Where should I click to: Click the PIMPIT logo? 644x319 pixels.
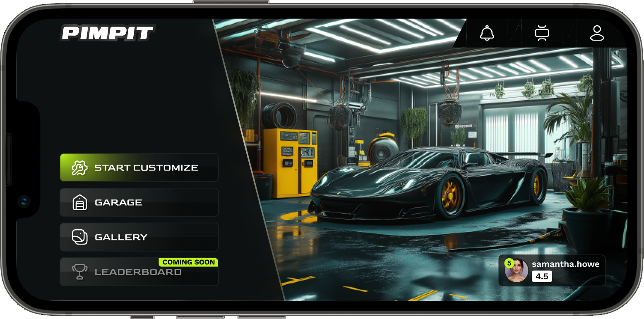pyautogui.click(x=108, y=33)
